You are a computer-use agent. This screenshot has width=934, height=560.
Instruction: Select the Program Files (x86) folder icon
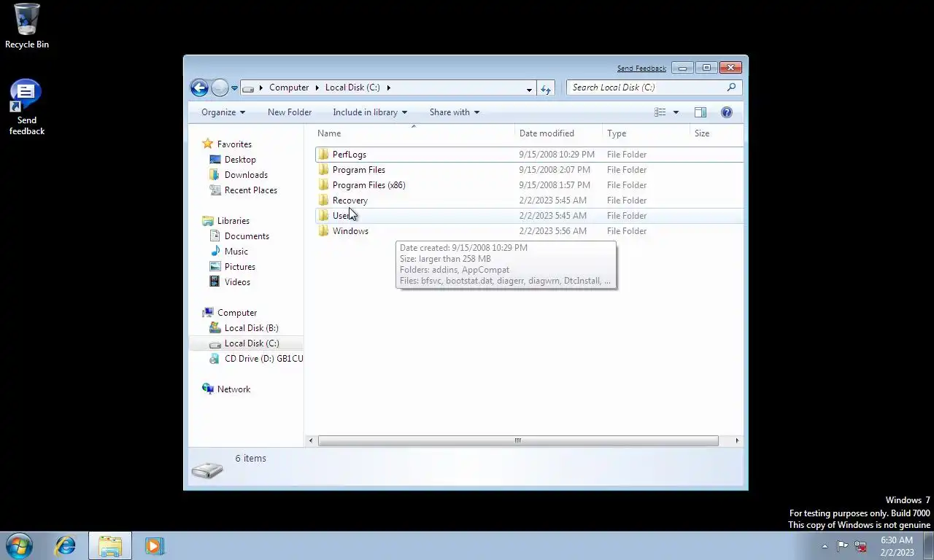coord(324,185)
